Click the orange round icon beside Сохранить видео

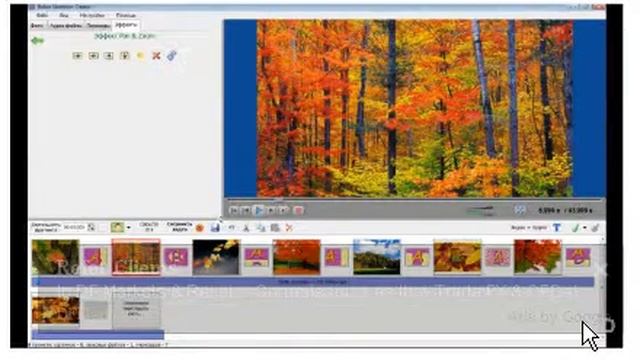tap(200, 228)
